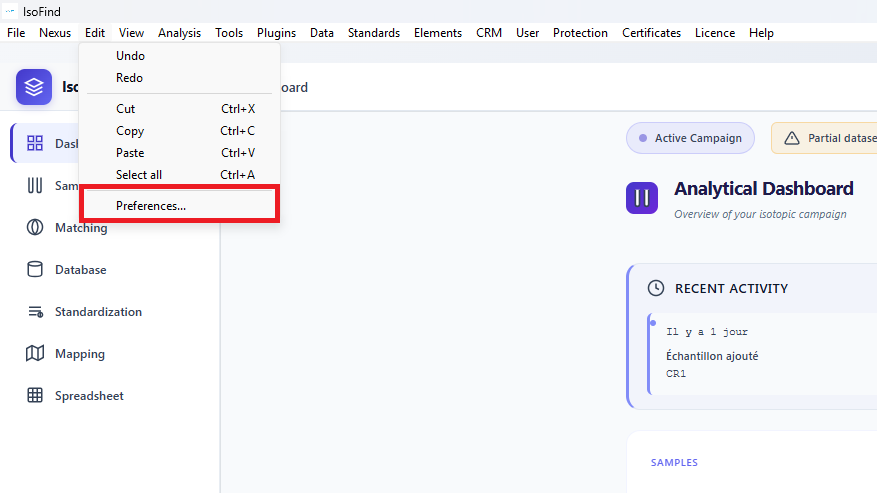
Task: Open the Nexus menu
Action: tap(55, 33)
